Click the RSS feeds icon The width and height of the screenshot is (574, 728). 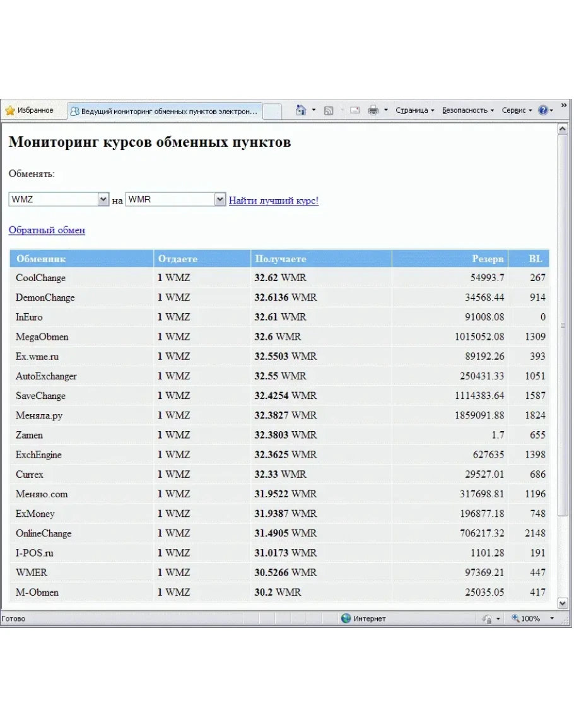point(329,111)
